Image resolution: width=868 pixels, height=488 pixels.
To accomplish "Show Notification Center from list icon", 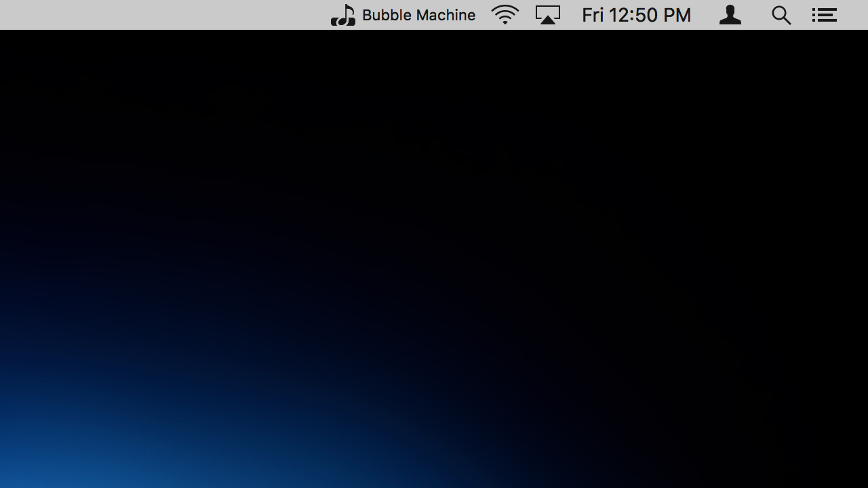I will [825, 15].
